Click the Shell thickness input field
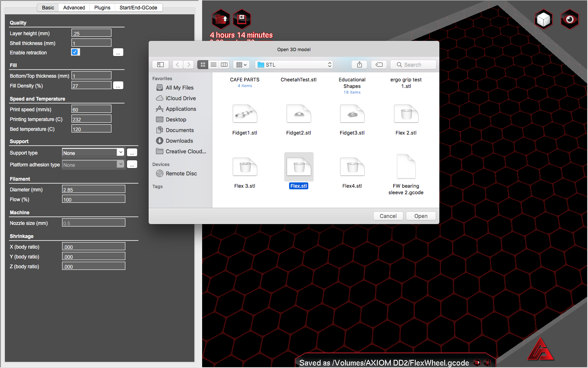The height and width of the screenshot is (368, 588). click(x=91, y=43)
